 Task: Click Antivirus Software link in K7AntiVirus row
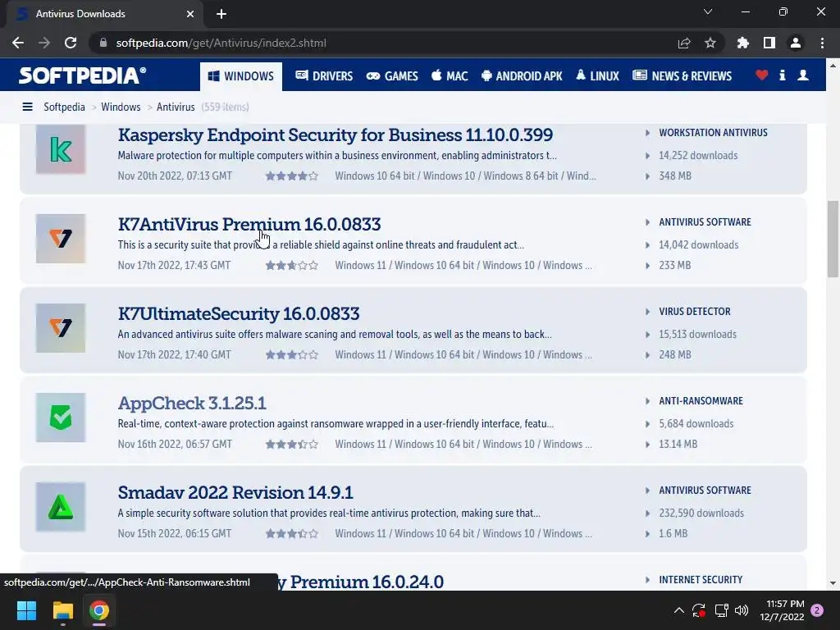point(705,222)
